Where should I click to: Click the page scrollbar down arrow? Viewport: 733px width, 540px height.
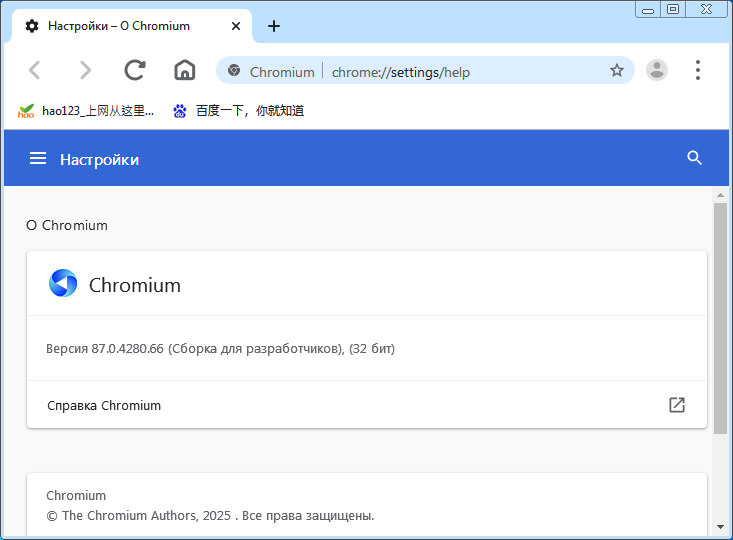click(720, 527)
